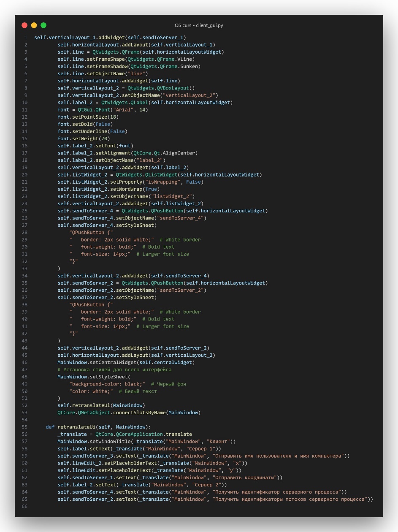Click the self.retranslateUi(MainWindow) call line
The image size is (398, 532).
click(x=101, y=405)
